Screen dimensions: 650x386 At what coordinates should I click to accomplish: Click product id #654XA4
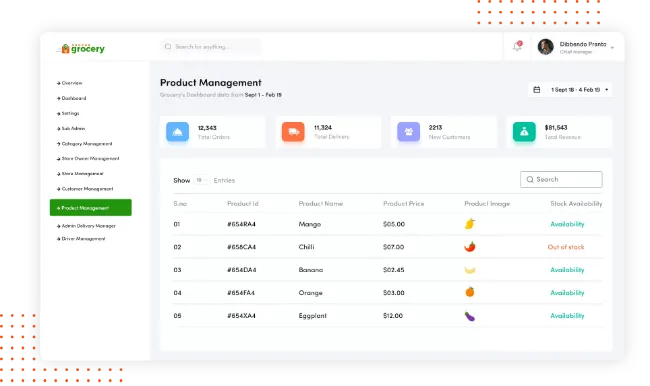tap(241, 316)
